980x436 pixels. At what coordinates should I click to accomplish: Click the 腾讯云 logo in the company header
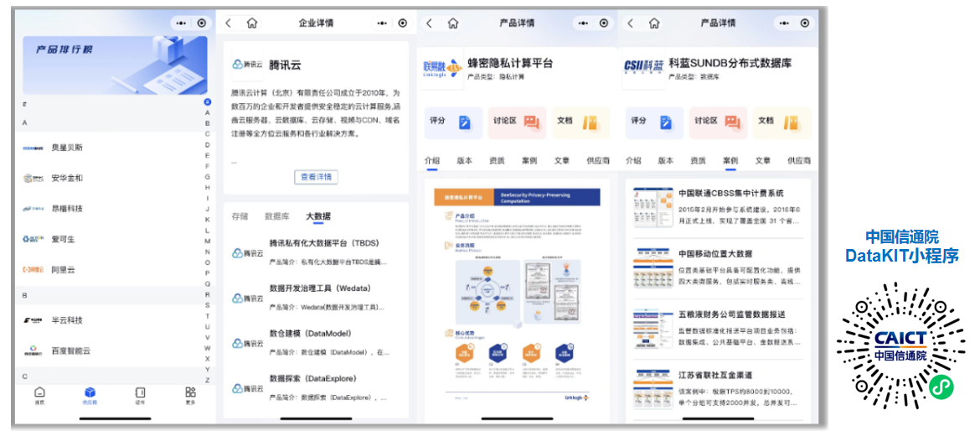[x=247, y=65]
